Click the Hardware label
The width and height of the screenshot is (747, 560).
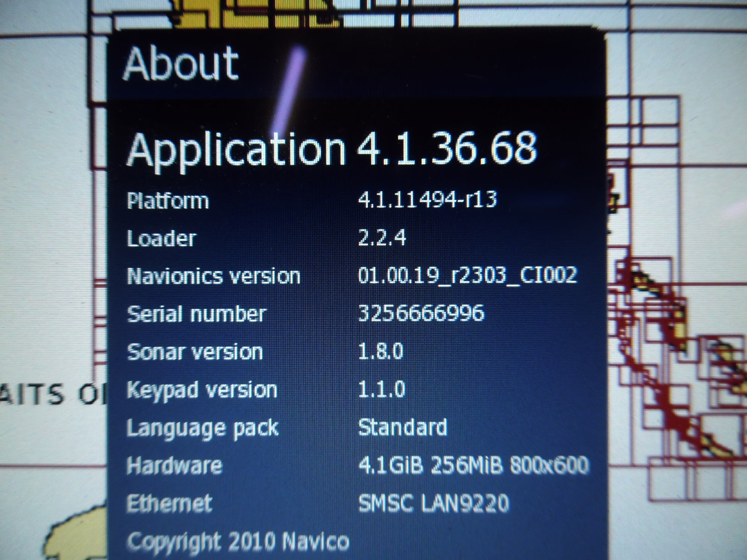coord(174,466)
